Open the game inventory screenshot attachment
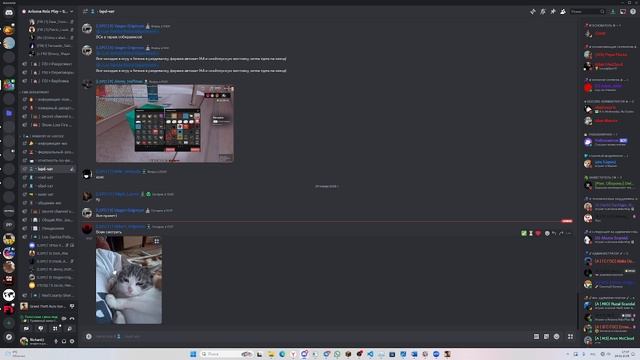This screenshot has height=360, width=640. click(x=165, y=124)
